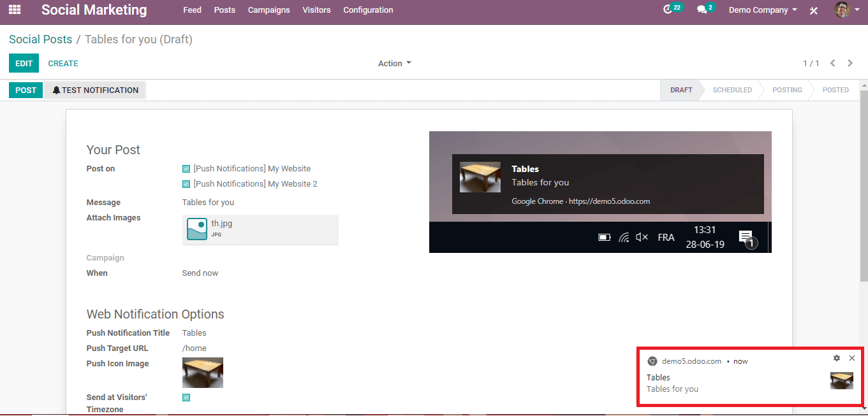Go to previous record arrow

pyautogui.click(x=833, y=63)
